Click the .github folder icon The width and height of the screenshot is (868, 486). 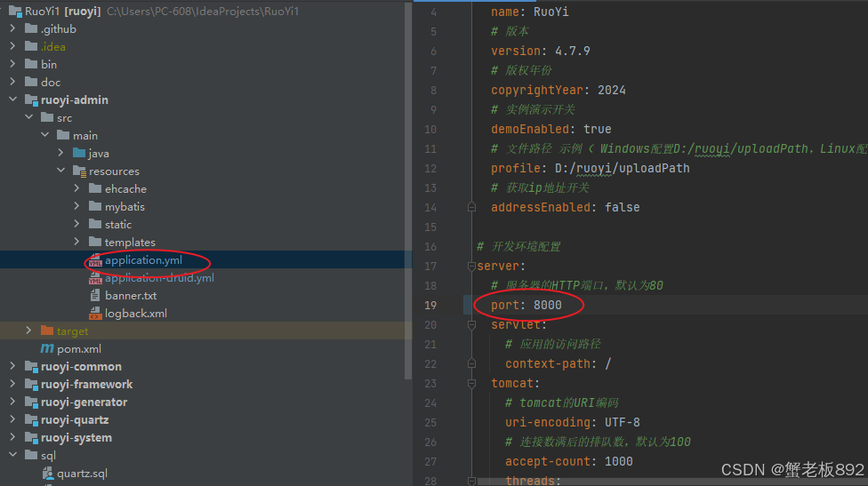(x=31, y=28)
